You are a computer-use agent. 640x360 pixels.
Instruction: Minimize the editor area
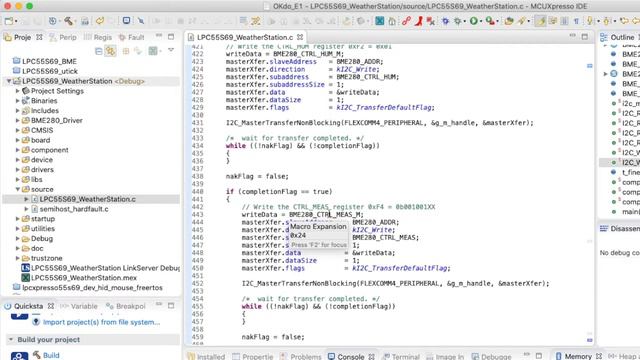(x=572, y=36)
